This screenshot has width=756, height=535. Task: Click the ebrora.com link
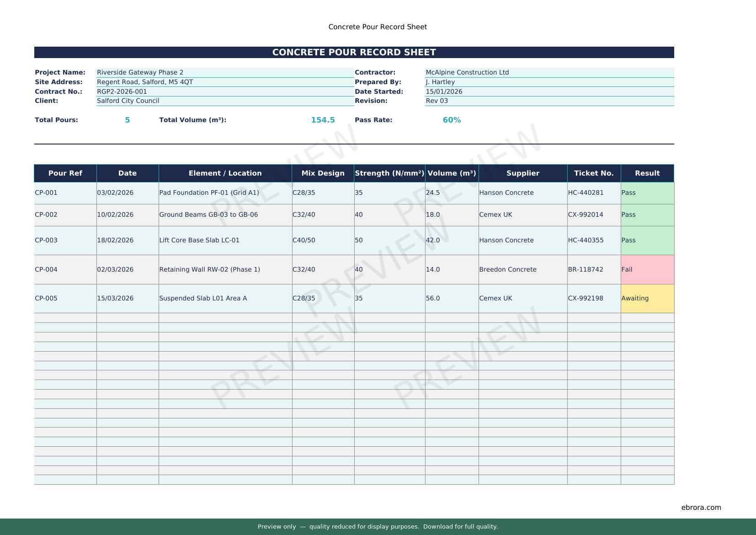coord(701,507)
